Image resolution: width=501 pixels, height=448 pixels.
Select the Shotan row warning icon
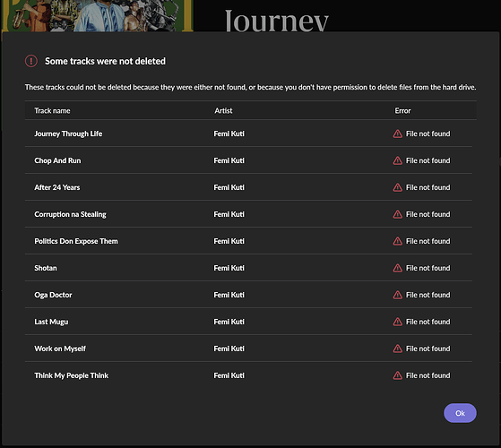click(397, 268)
